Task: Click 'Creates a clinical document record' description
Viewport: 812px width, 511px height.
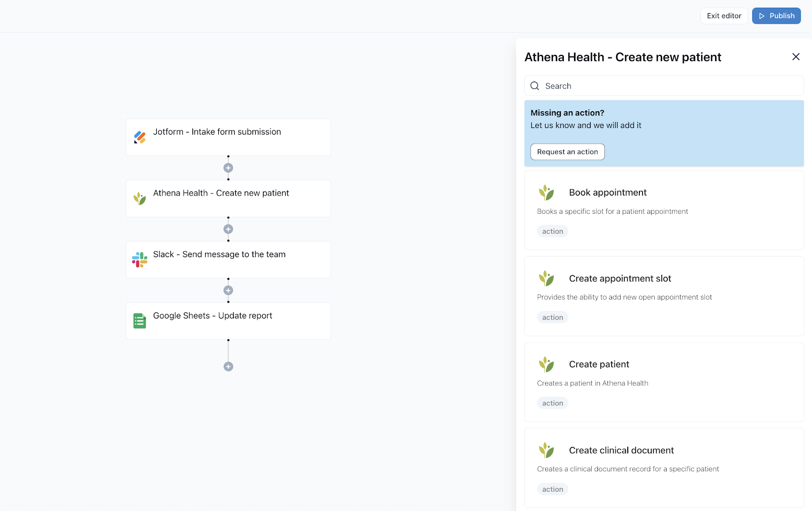Action: coord(628,469)
